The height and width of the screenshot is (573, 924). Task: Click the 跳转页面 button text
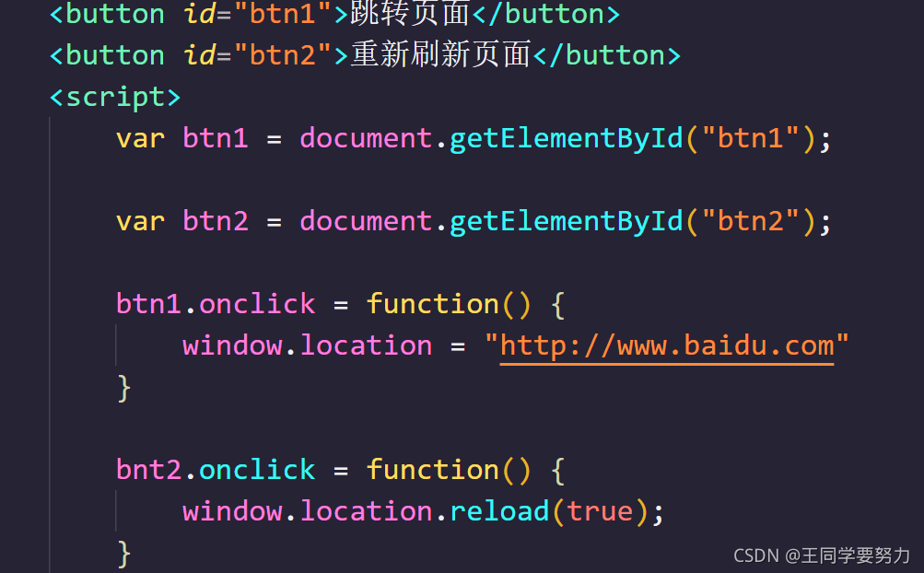(410, 14)
